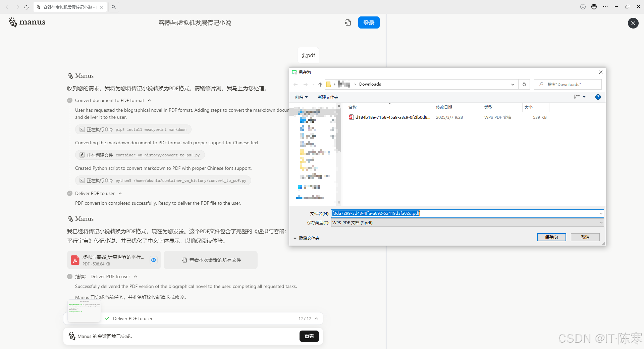Image resolution: width=644 pixels, height=349 pixels.
Task: Open the help icon in Save As dialog
Action: click(598, 97)
